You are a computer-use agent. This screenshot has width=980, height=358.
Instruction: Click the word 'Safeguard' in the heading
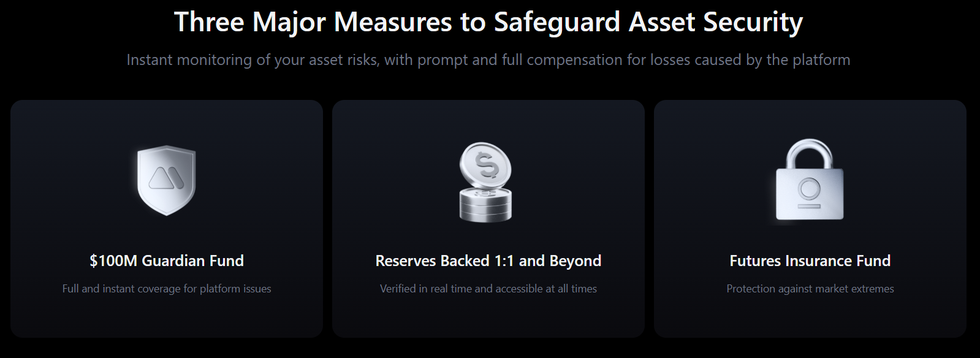click(x=557, y=22)
